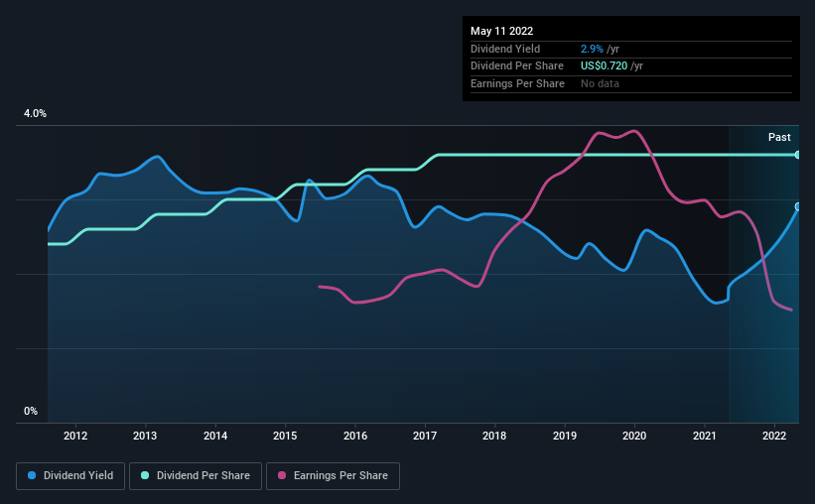Click the 2018 x-axis label
This screenshot has width=815, height=504.
tap(494, 436)
